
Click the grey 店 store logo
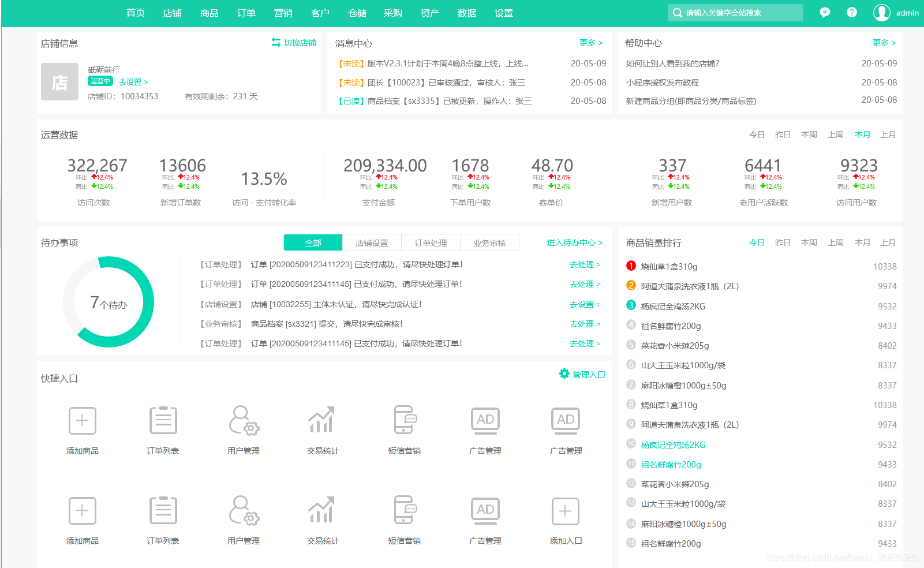pyautogui.click(x=59, y=82)
